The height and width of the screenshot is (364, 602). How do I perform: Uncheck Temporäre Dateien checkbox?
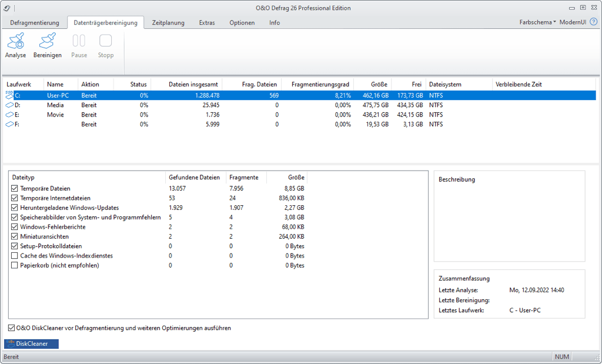point(15,189)
